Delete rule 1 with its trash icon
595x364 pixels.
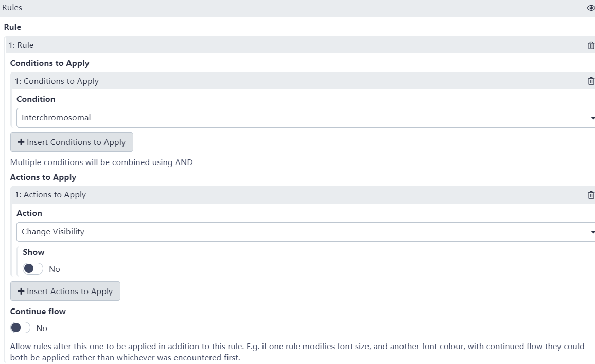591,45
